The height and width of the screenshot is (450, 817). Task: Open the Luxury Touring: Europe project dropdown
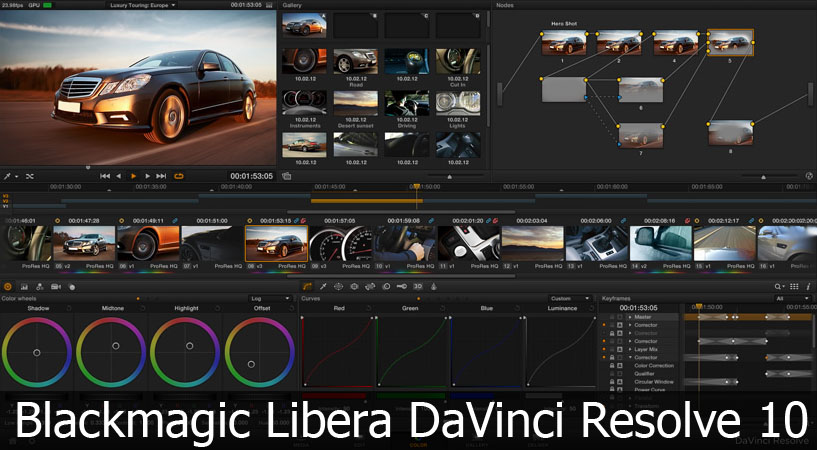pos(141,5)
